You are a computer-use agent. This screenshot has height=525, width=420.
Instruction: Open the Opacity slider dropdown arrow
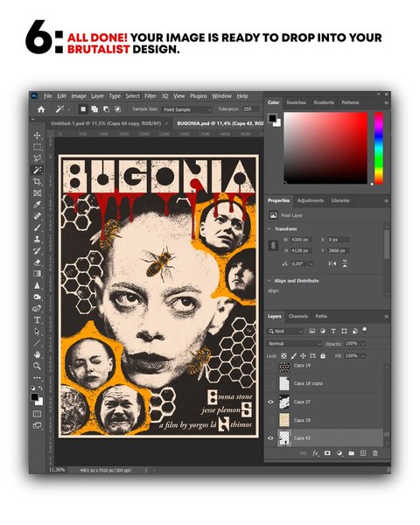click(x=363, y=344)
